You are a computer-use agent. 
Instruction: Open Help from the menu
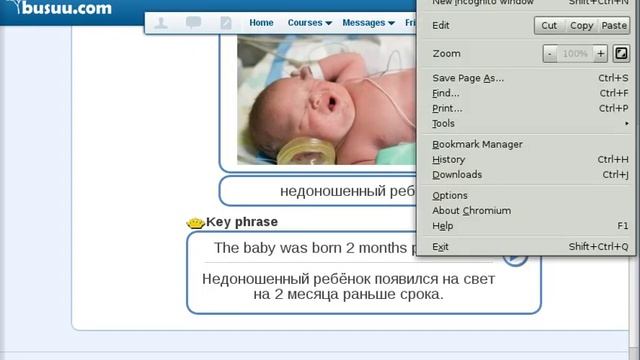529,226
